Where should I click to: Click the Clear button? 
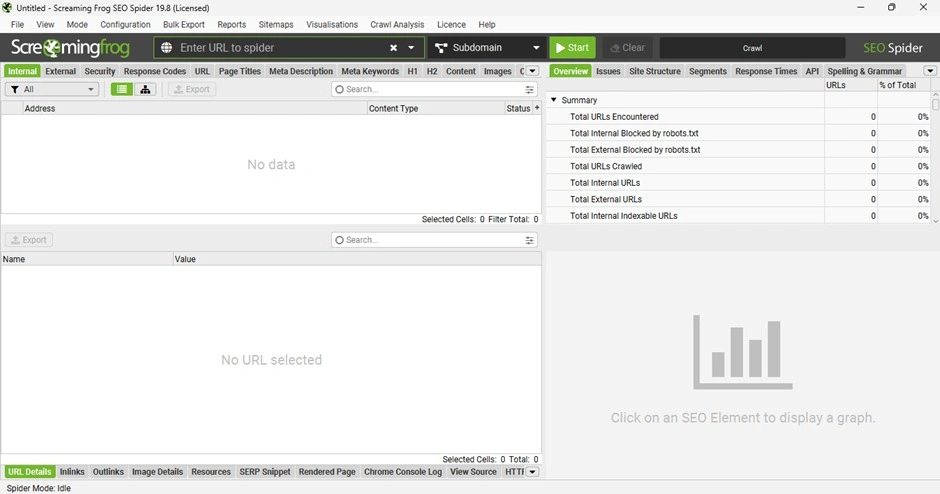(627, 47)
